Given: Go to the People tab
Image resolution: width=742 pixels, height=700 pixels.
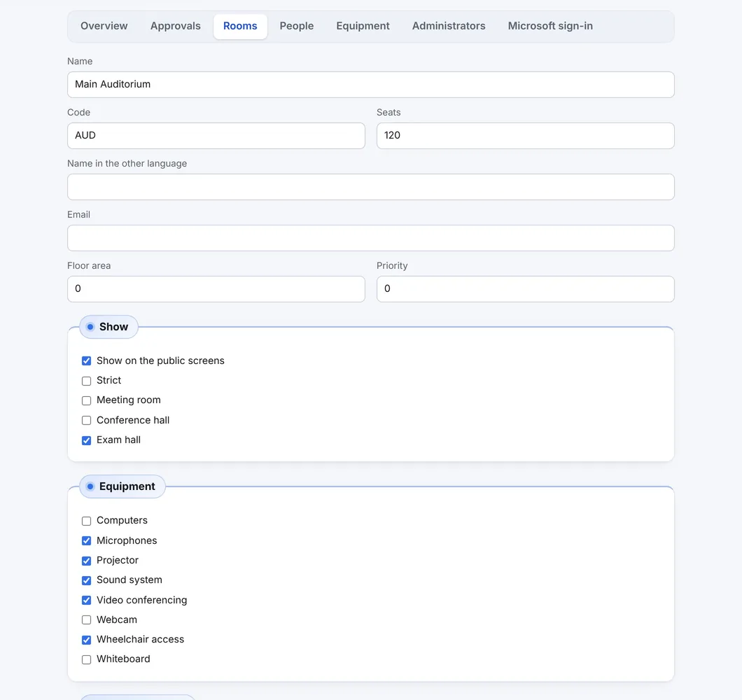Looking at the screenshot, I should [x=296, y=26].
